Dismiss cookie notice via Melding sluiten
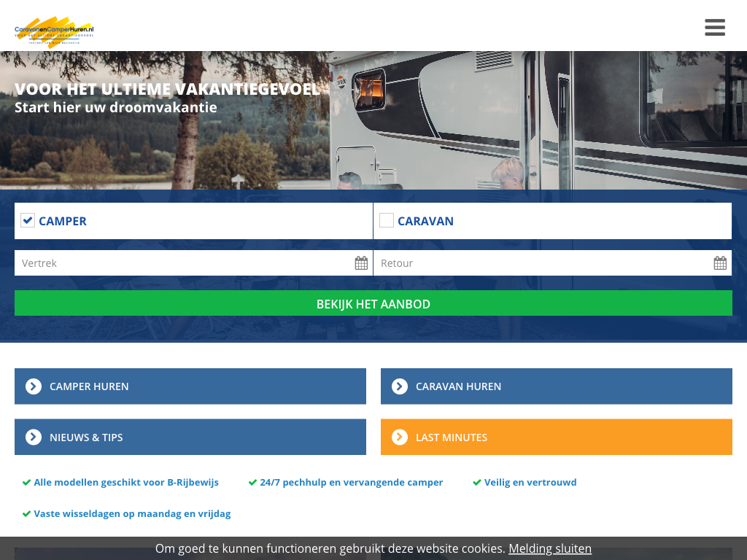Image resolution: width=747 pixels, height=560 pixels. [549, 548]
